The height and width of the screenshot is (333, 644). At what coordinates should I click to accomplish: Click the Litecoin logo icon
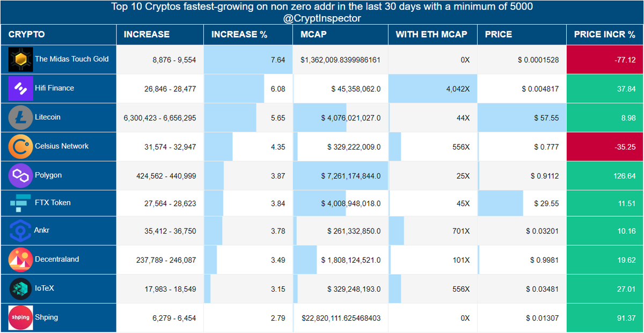pos(21,117)
